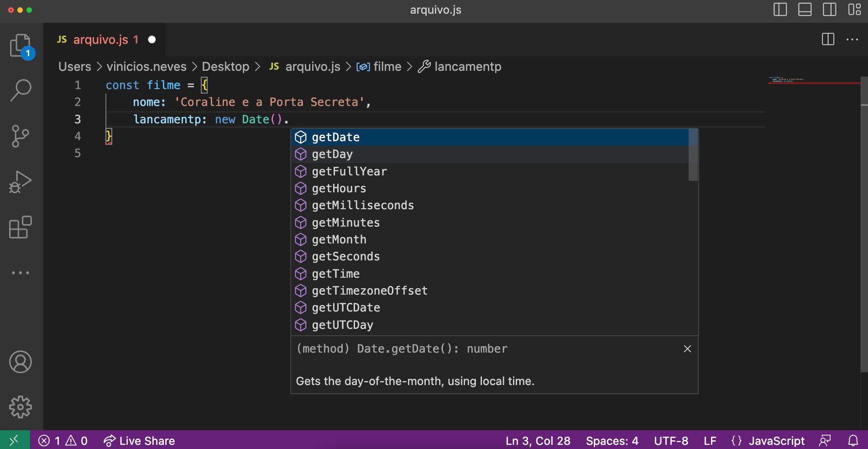Click lancamentp property in breadcrumb
868x449 pixels.
tap(468, 67)
